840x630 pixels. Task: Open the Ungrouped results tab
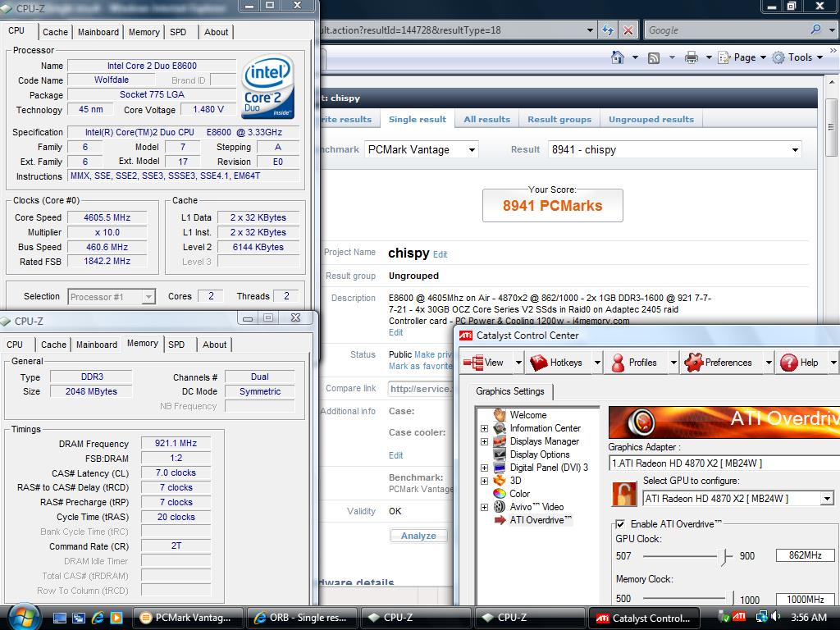[651, 120]
